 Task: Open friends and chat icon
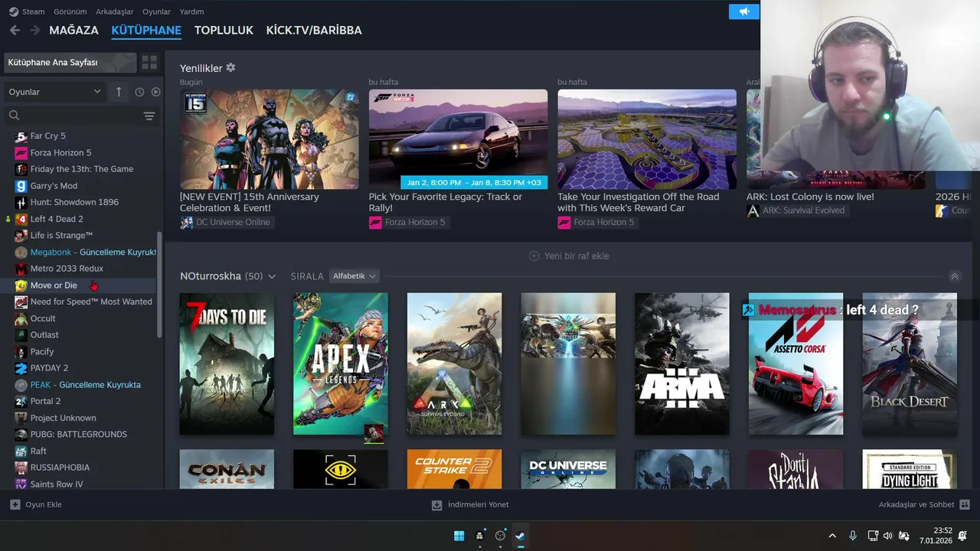click(965, 504)
